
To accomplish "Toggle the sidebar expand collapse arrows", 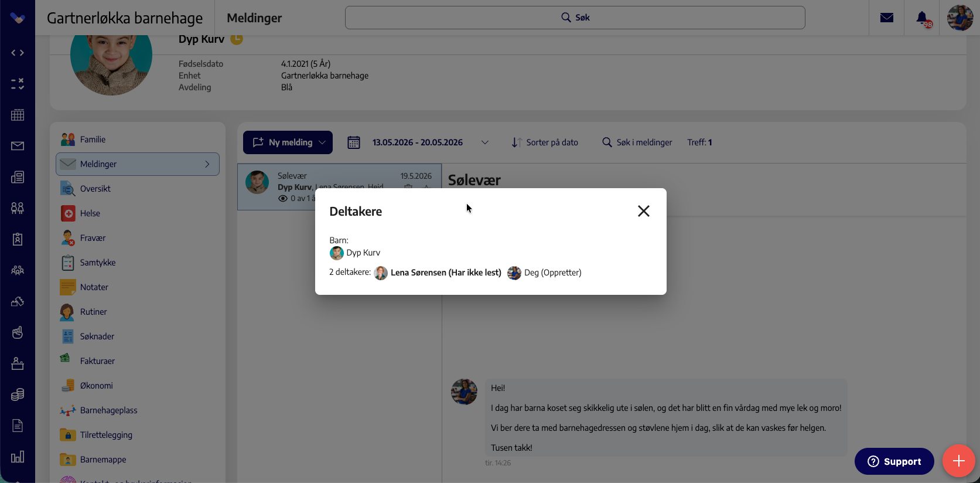I will 18,53.
